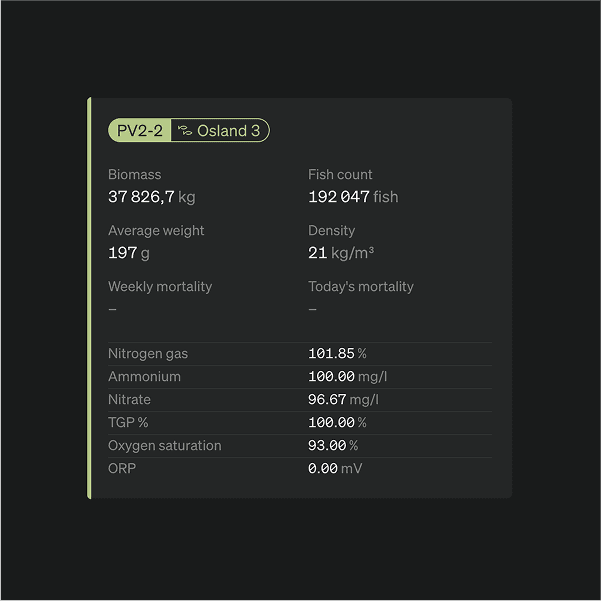Click the PV2-2 tank badge

(x=139, y=131)
